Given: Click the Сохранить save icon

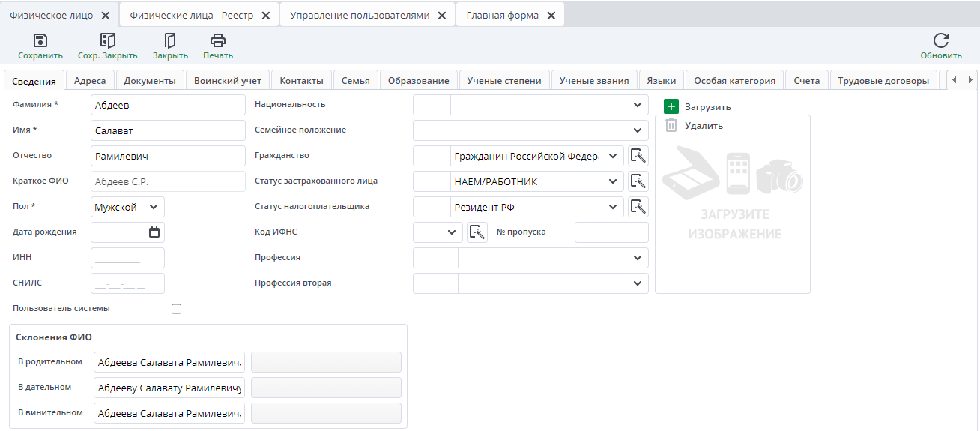Looking at the screenshot, I should [40, 41].
